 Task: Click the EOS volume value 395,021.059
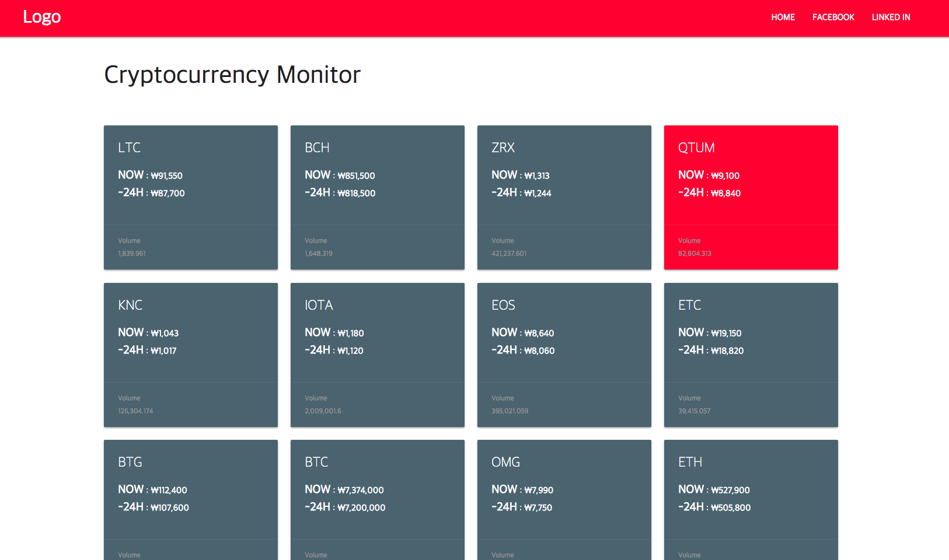(x=510, y=411)
